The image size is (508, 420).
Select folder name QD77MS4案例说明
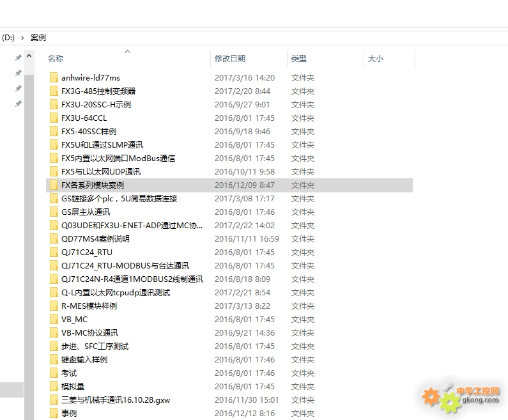tap(96, 239)
